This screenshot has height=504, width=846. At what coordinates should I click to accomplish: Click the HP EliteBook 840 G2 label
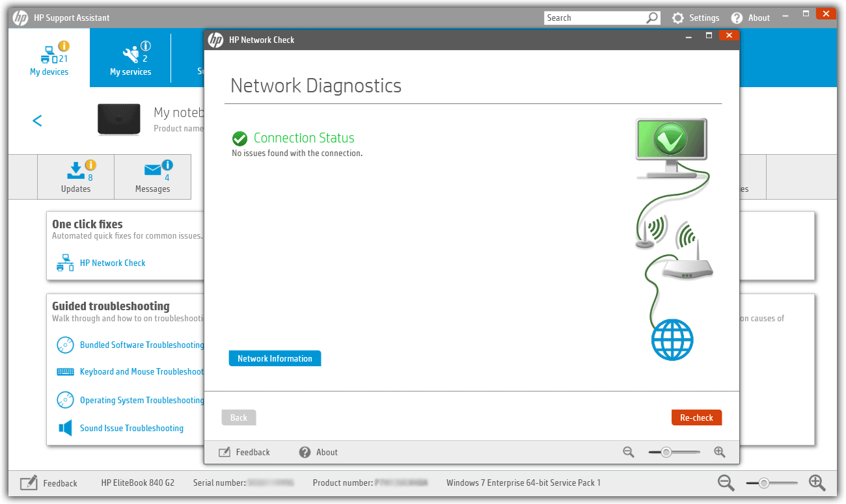(137, 483)
